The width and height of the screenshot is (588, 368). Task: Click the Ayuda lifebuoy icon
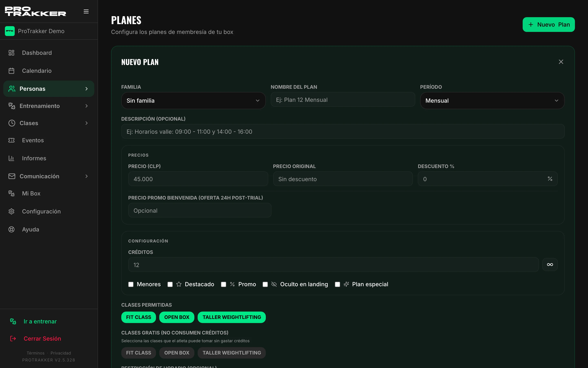coord(11,230)
